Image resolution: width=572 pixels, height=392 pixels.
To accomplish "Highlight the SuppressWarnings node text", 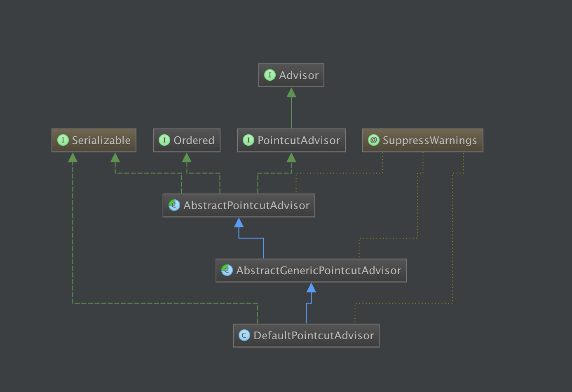I will click(429, 140).
